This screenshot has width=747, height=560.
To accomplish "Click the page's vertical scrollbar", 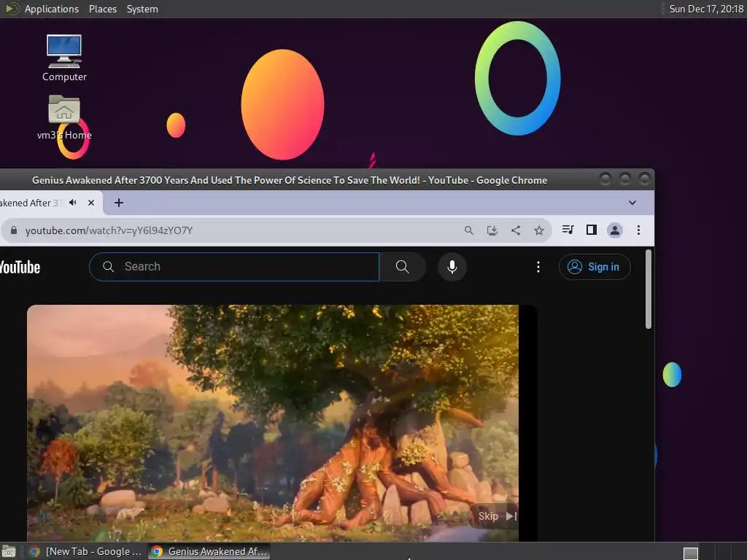I will [648, 289].
